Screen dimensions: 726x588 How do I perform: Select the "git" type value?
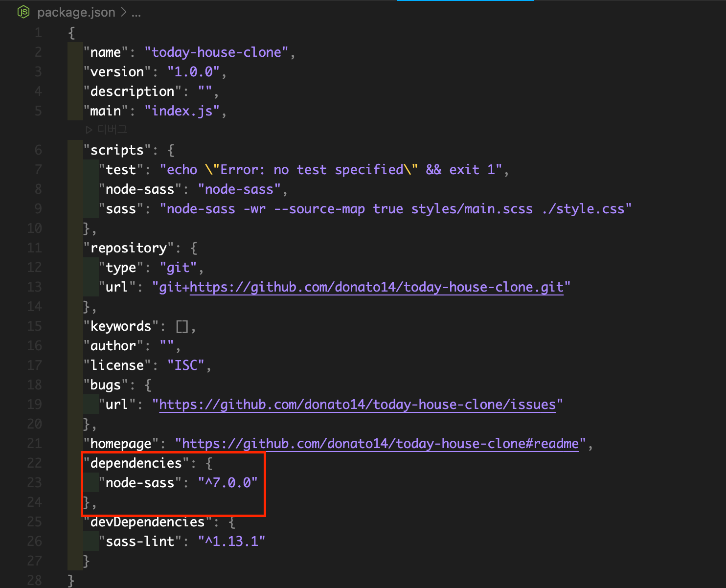point(178,268)
